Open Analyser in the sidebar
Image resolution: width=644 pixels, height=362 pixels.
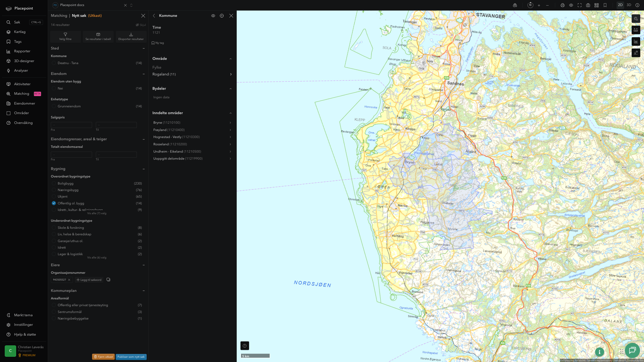pos(21,71)
